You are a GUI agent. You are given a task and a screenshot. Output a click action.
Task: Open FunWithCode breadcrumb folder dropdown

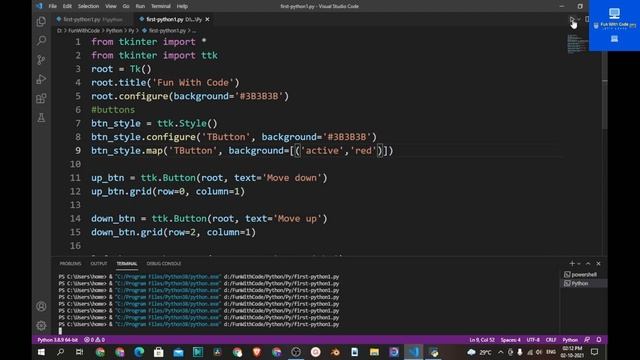(84, 31)
